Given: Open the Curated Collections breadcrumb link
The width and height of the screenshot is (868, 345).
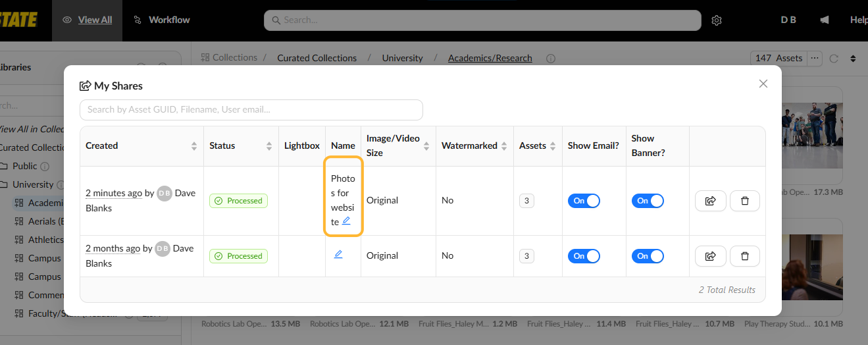Looking at the screenshot, I should [317, 58].
